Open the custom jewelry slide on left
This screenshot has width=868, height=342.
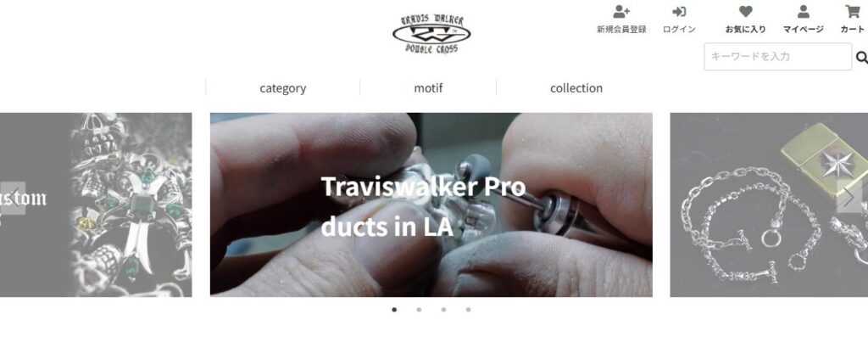(x=96, y=205)
